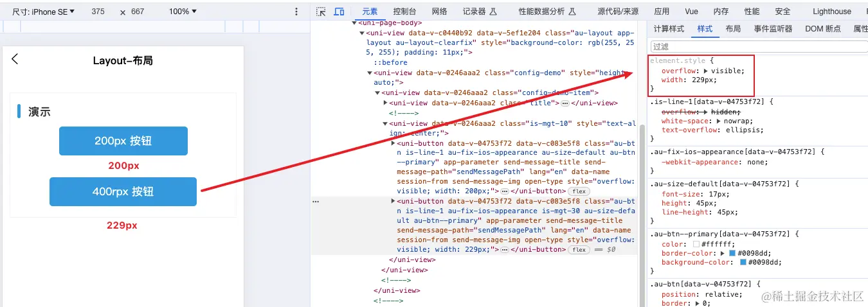Click the flask icon next to 性能数据分析
The image size is (868, 307).
[573, 12]
